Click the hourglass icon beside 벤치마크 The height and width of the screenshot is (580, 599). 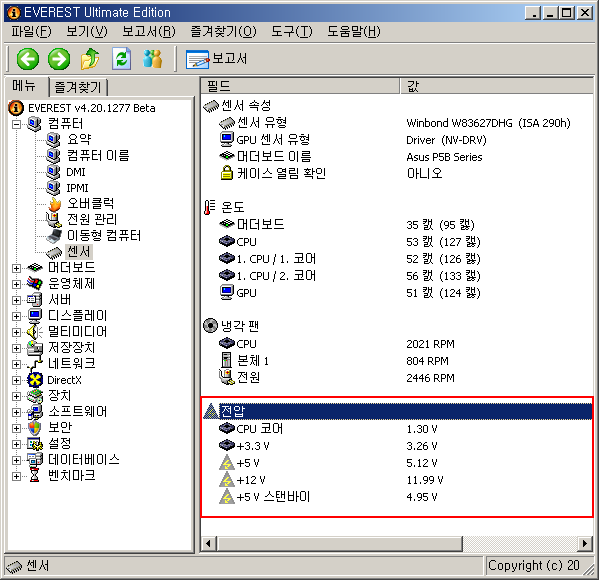(35, 476)
